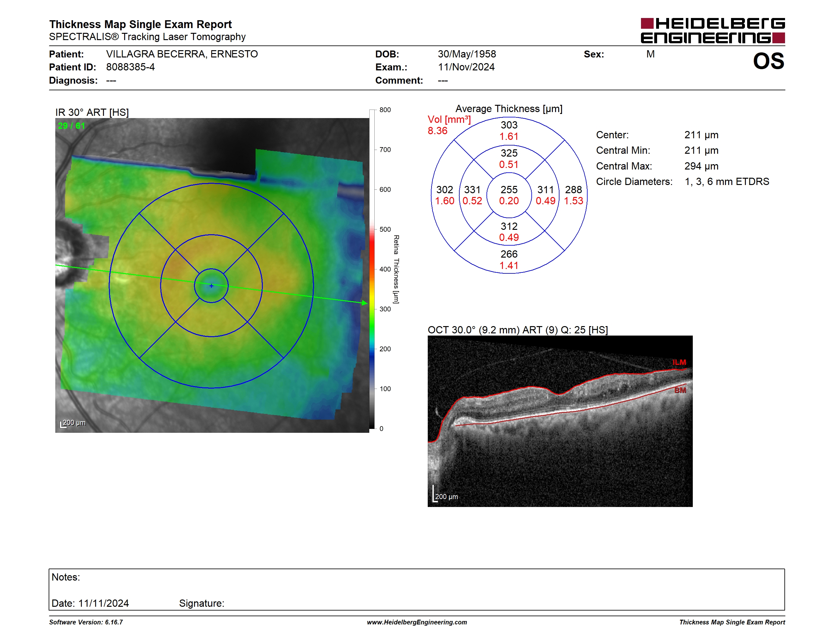Viewport: 834px width, 644px height.
Task: Click the inner right sector value 311
Action: (x=545, y=190)
